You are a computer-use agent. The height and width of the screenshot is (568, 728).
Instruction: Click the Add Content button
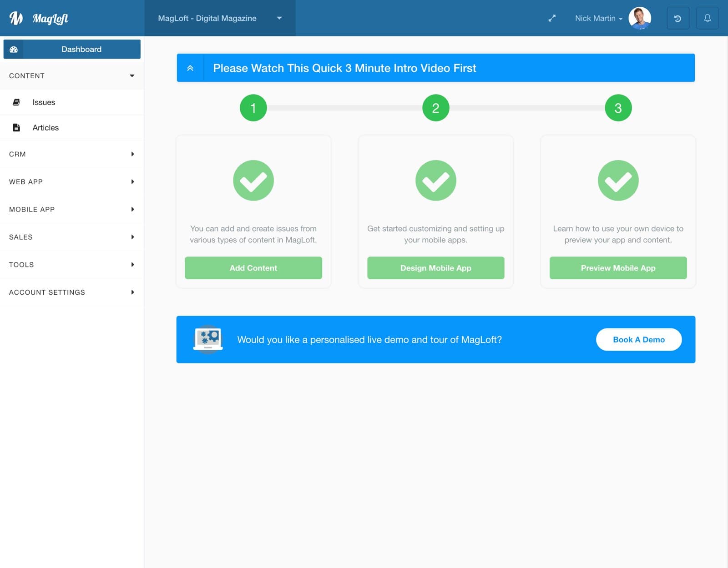click(253, 268)
